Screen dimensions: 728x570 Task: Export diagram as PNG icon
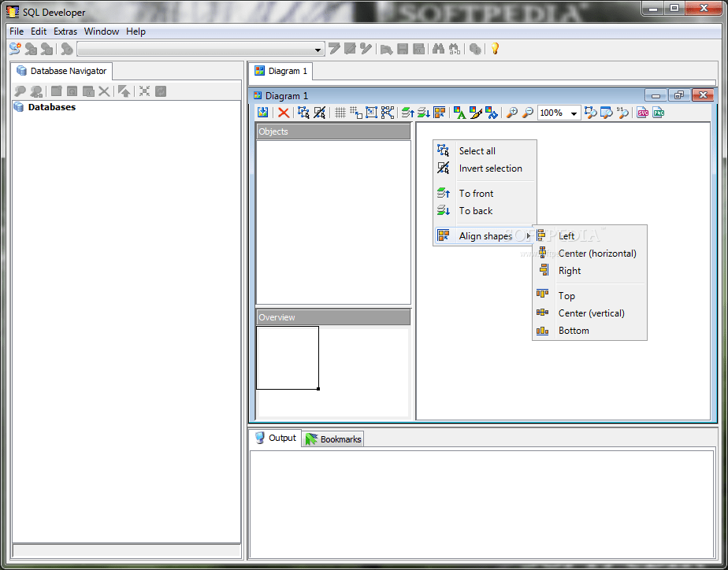(659, 113)
